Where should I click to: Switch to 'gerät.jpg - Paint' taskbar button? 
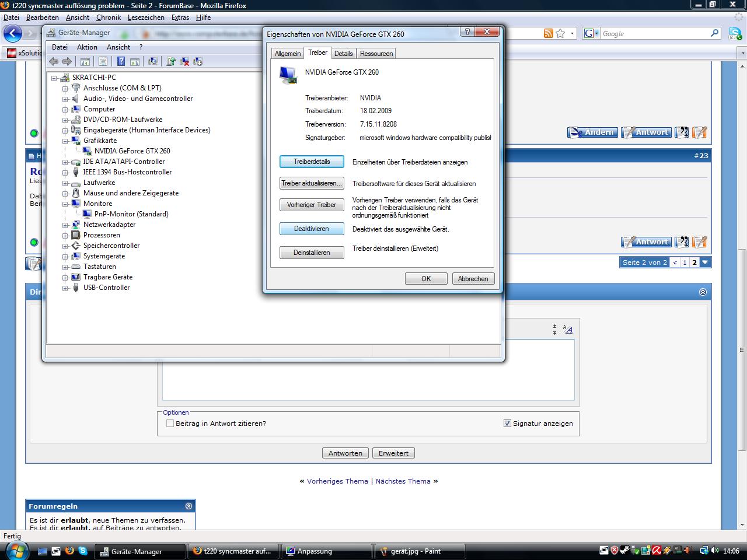pyautogui.click(x=420, y=551)
